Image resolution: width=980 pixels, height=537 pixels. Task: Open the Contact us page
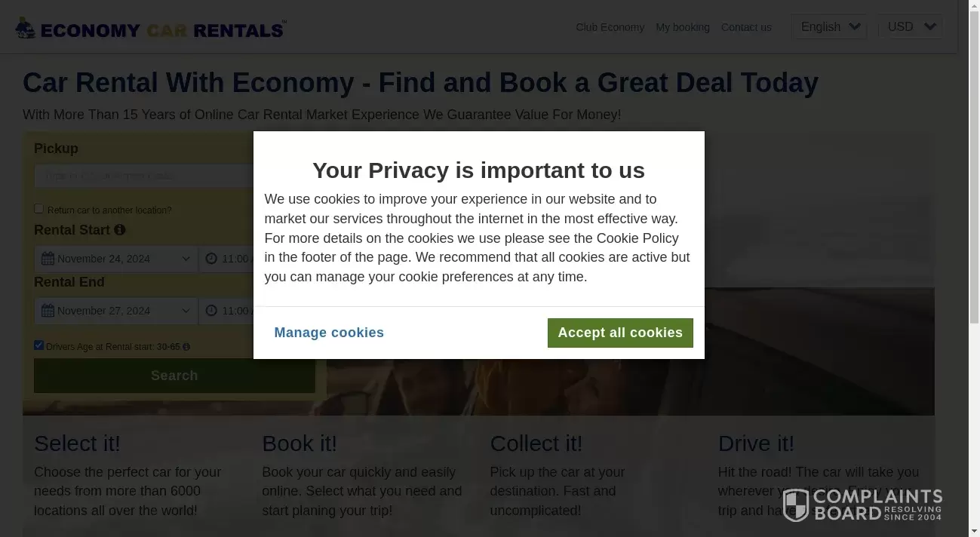pyautogui.click(x=746, y=27)
